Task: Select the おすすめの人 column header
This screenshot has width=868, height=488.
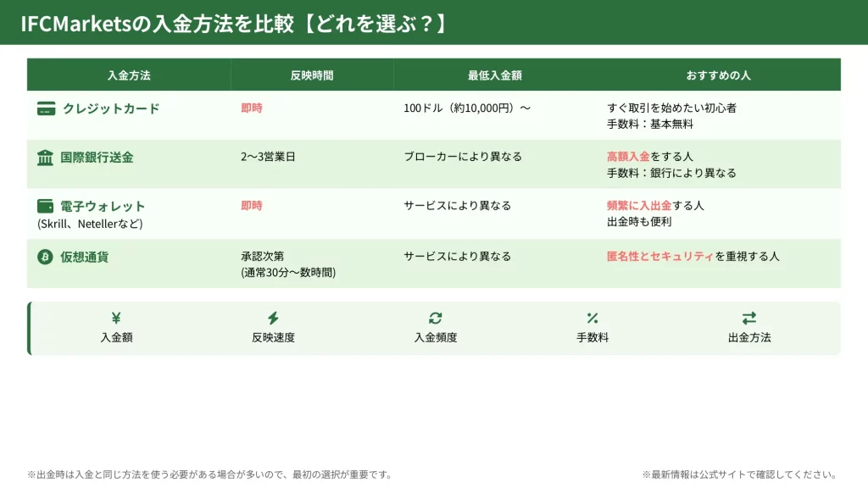Action: coord(719,75)
